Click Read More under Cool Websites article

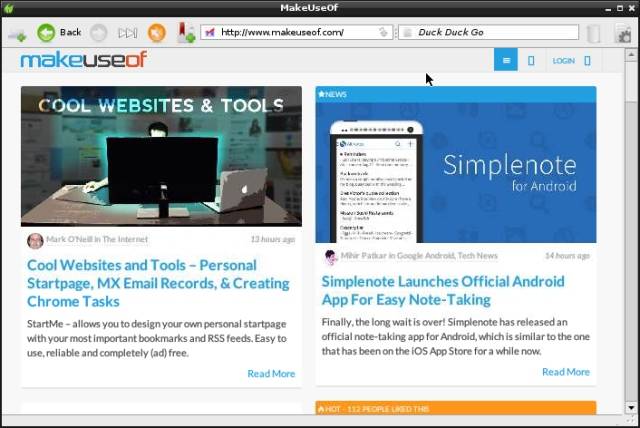(271, 373)
